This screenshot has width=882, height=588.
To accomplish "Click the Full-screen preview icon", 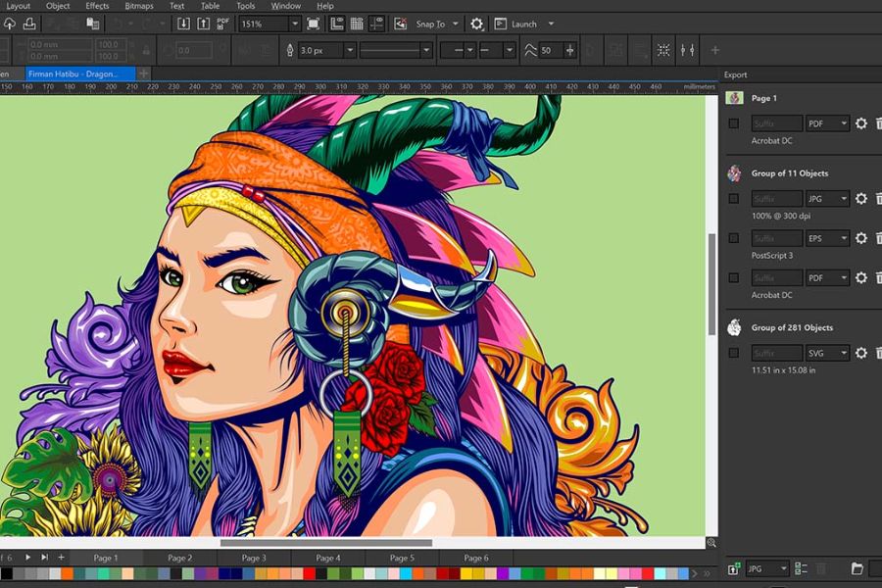I will (x=314, y=24).
